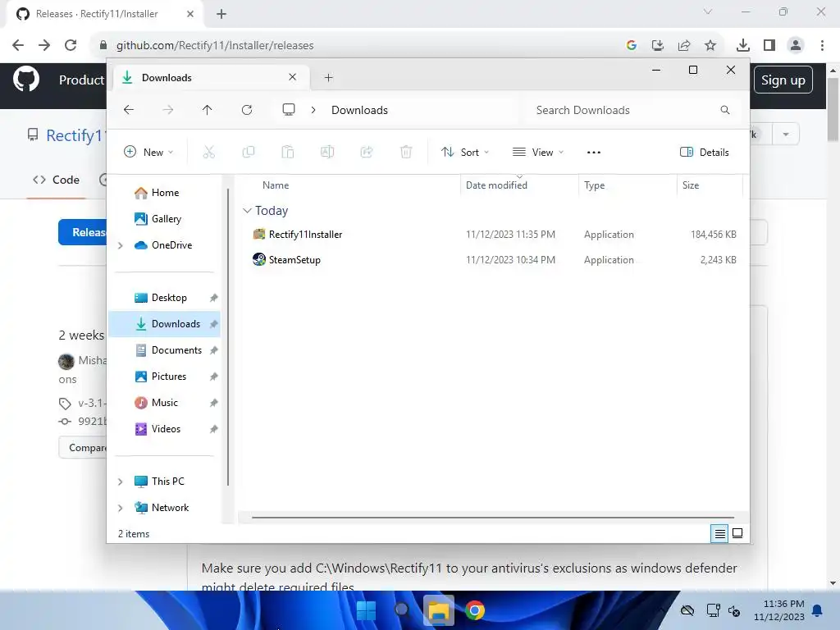Open GitHub home via Octocat logo
The height and width of the screenshot is (630, 840).
click(25, 80)
